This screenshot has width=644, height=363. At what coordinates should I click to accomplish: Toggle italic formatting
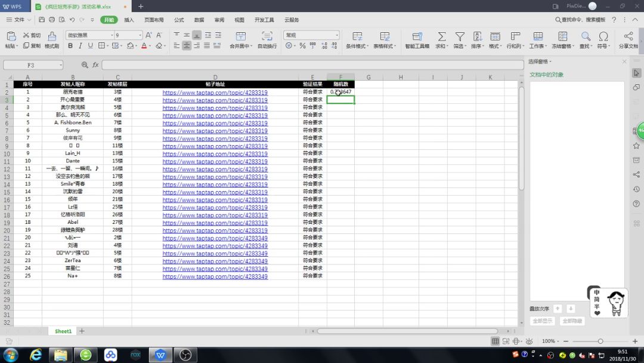(x=80, y=46)
